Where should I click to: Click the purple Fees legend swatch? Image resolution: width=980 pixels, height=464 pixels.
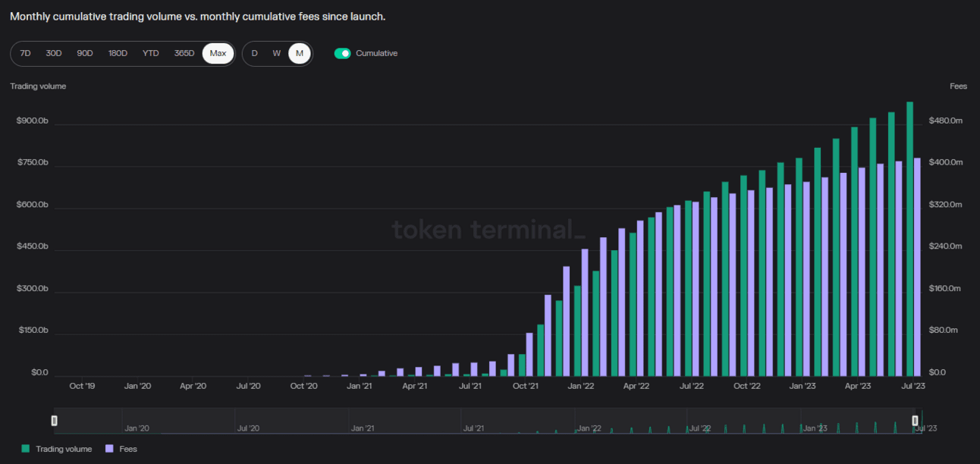tap(109, 449)
